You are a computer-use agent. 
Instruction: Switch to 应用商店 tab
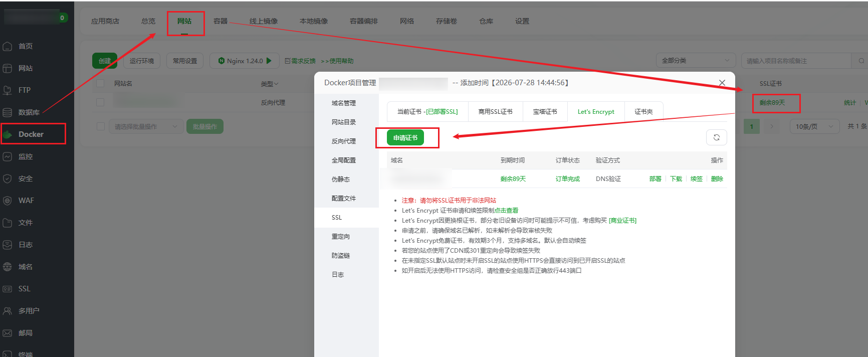(105, 21)
